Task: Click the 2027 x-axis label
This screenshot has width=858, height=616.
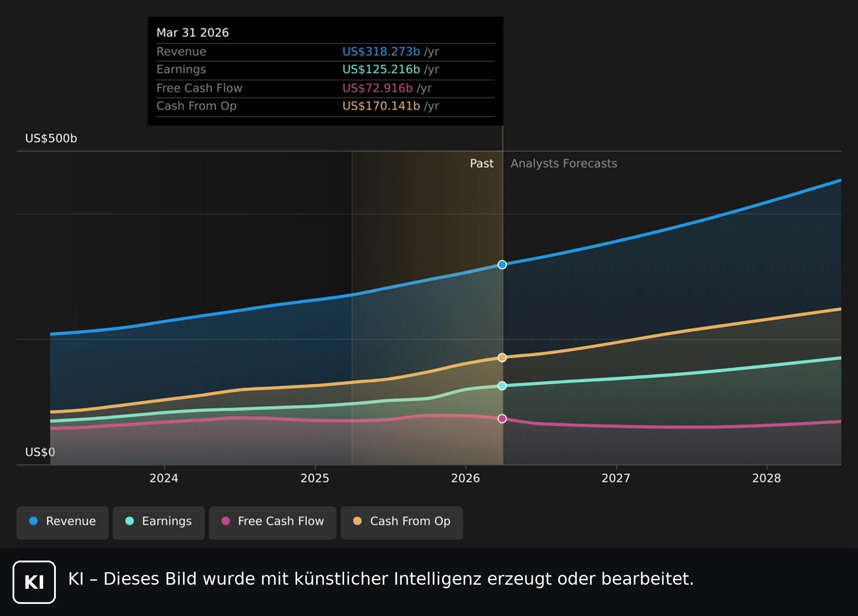Action: 616,478
